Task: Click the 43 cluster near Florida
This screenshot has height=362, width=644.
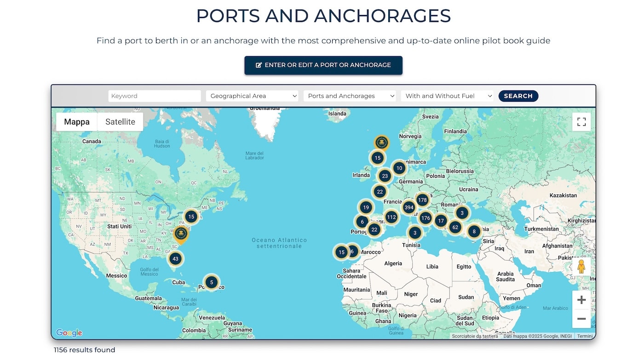Action: click(175, 259)
